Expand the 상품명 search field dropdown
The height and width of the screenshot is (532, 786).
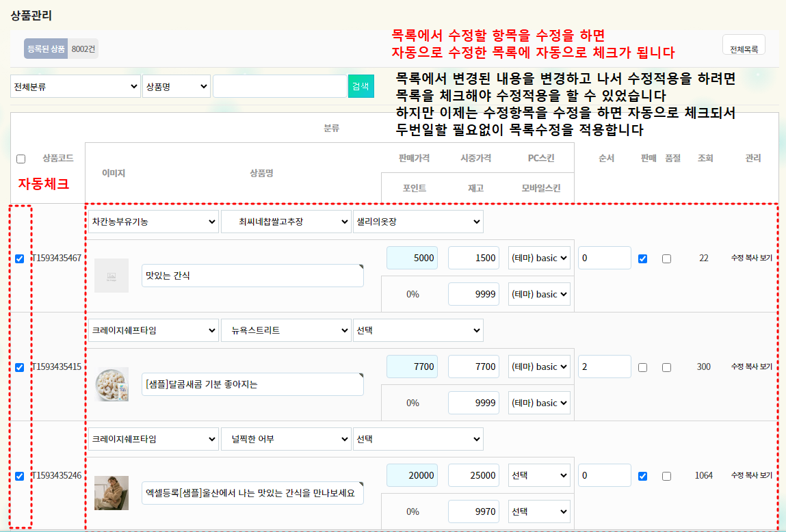(x=176, y=86)
